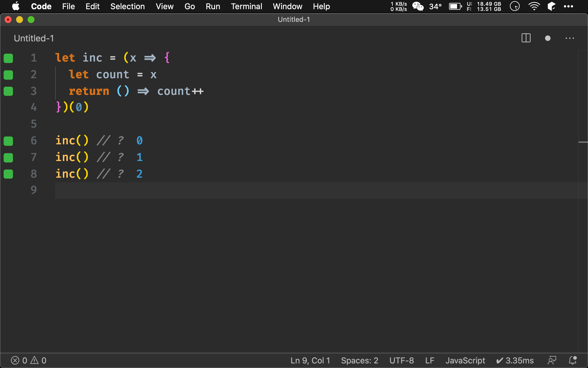Click the Quokka result value 1 on line 7

pyautogui.click(x=140, y=157)
